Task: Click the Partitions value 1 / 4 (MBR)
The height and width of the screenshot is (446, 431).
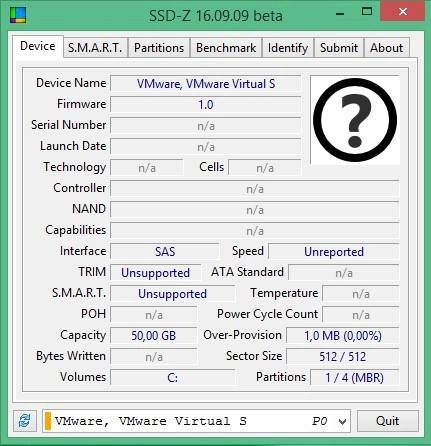Action: 355,378
